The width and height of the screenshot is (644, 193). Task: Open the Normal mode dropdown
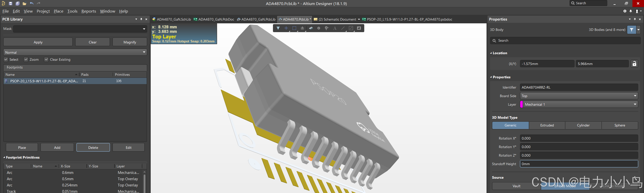point(144,52)
